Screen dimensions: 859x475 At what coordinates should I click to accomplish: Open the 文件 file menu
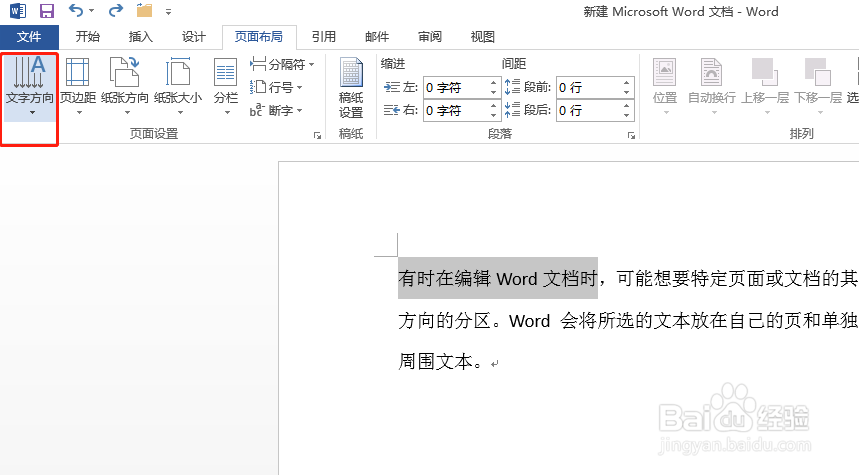(x=29, y=37)
